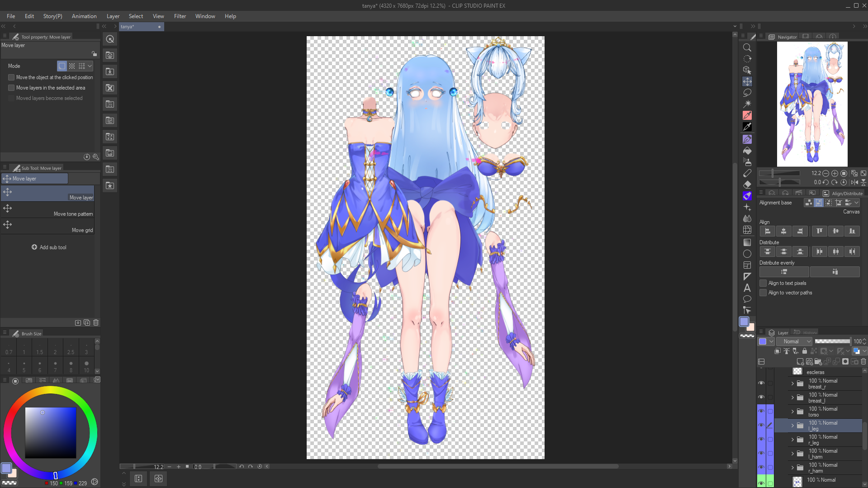The height and width of the screenshot is (488, 868).
Task: Select the Fill bucket tool
Action: (x=747, y=151)
